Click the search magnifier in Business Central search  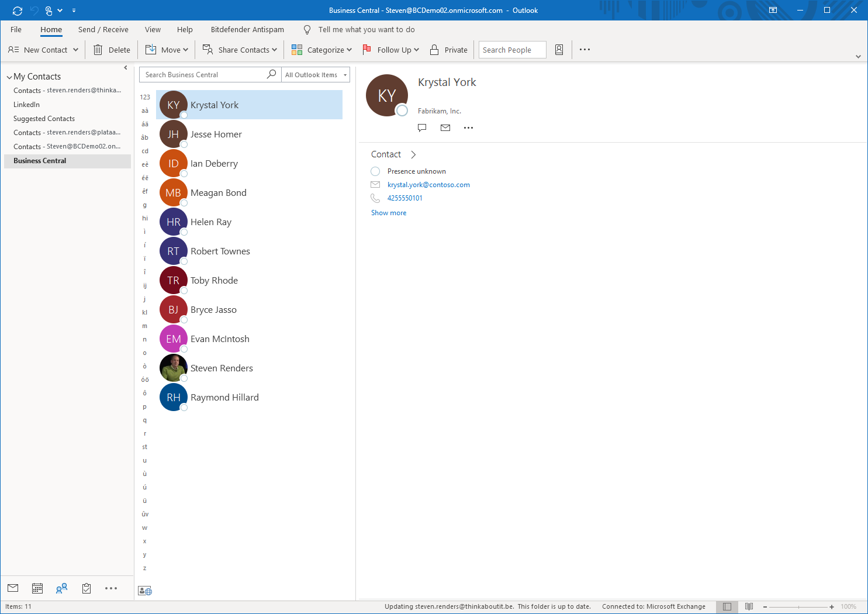click(x=271, y=74)
